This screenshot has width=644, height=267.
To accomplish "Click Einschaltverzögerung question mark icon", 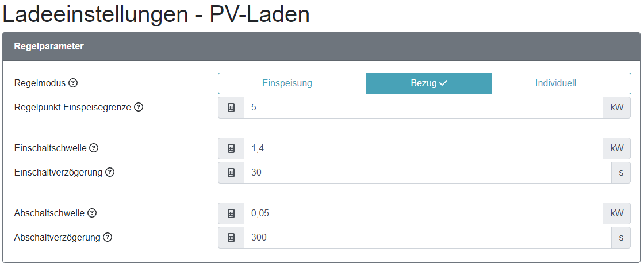I will point(110,172).
